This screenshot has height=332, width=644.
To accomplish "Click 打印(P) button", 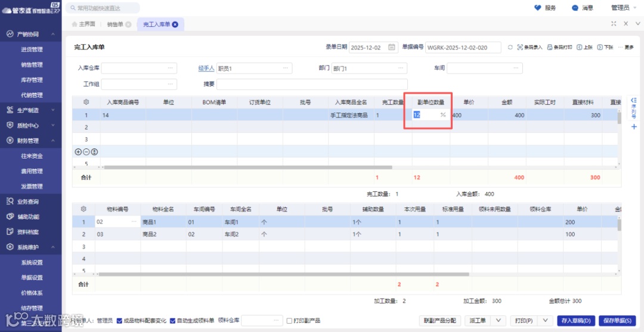I will tap(524, 321).
